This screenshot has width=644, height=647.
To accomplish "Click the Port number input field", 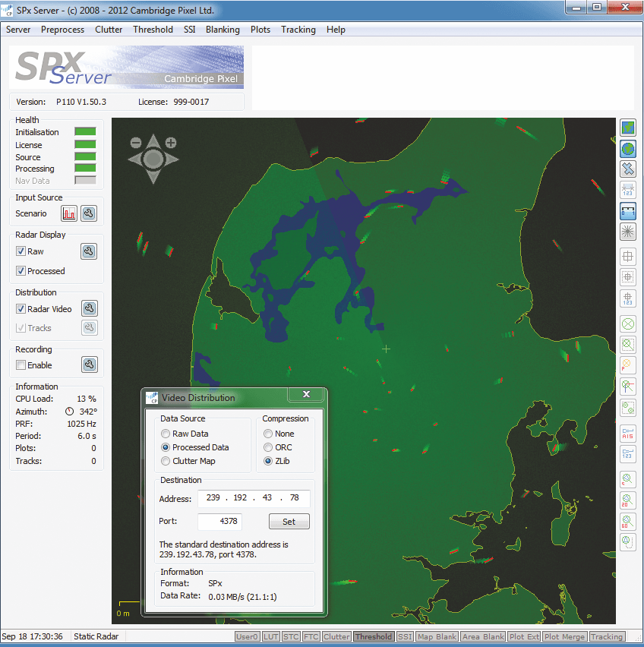I will (x=219, y=521).
